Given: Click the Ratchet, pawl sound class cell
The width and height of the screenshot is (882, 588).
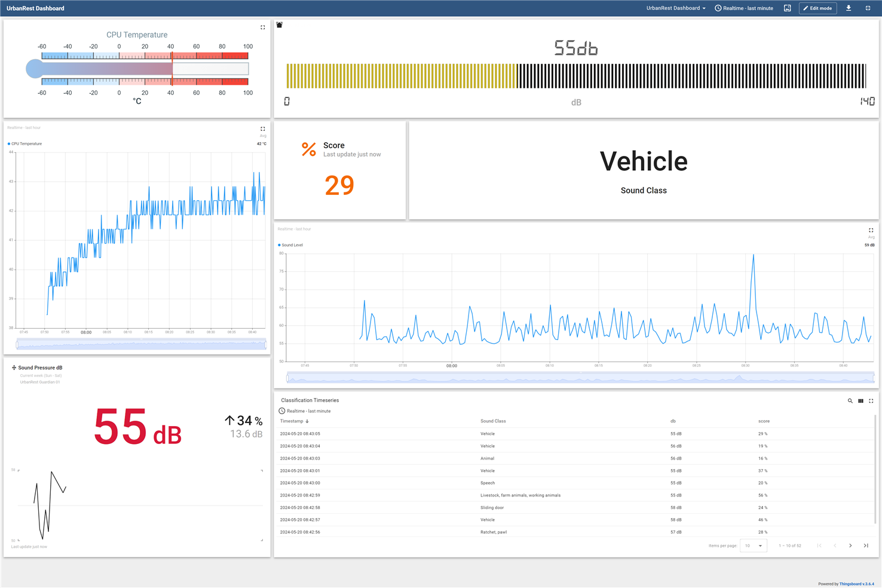Looking at the screenshot, I should [494, 532].
